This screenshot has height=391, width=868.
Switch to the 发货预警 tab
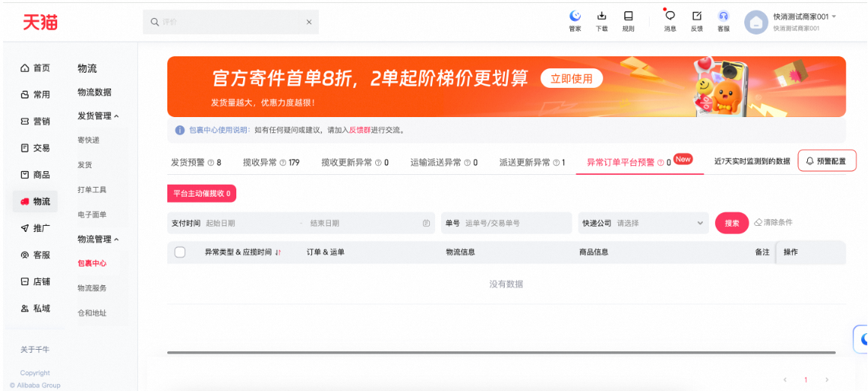(x=196, y=162)
